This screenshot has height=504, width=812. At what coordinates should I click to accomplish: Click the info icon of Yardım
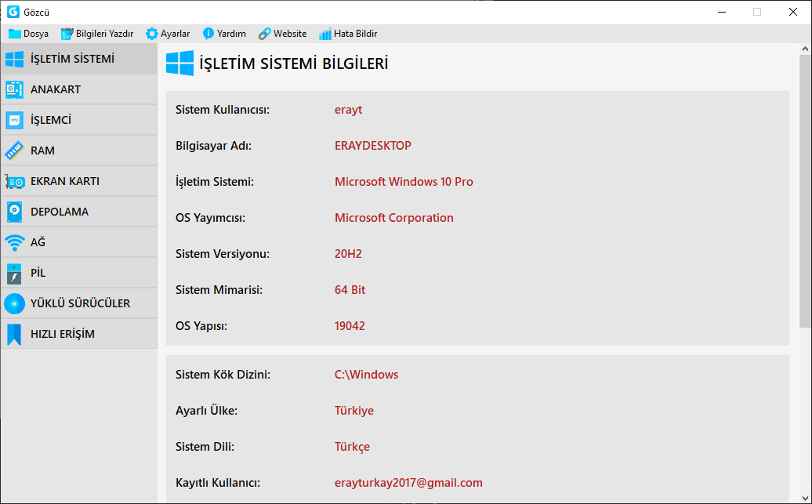click(208, 34)
